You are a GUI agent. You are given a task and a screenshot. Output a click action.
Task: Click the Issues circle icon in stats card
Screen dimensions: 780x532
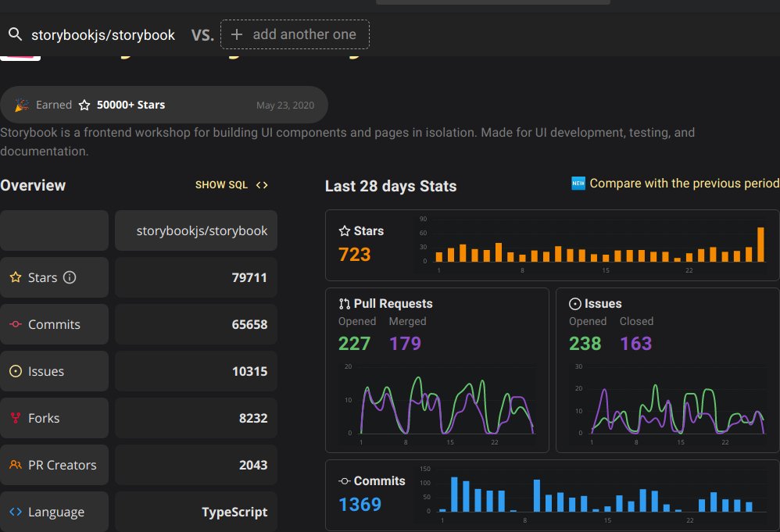tap(575, 304)
